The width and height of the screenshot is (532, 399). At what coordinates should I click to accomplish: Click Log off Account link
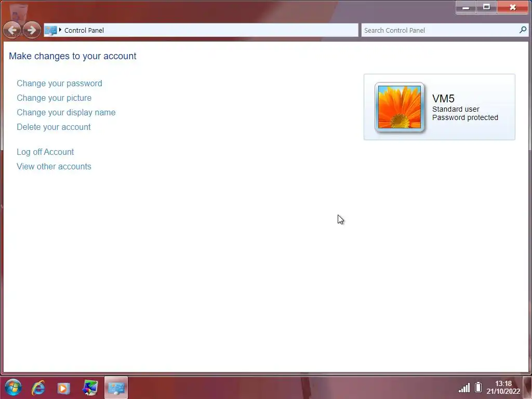coord(45,152)
